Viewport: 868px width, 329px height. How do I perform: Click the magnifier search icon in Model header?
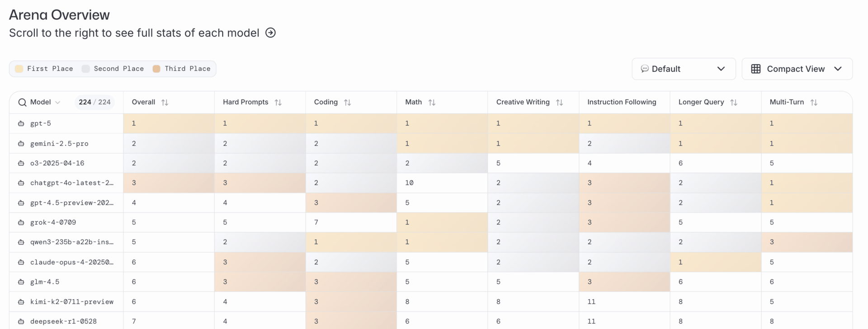[x=22, y=103]
